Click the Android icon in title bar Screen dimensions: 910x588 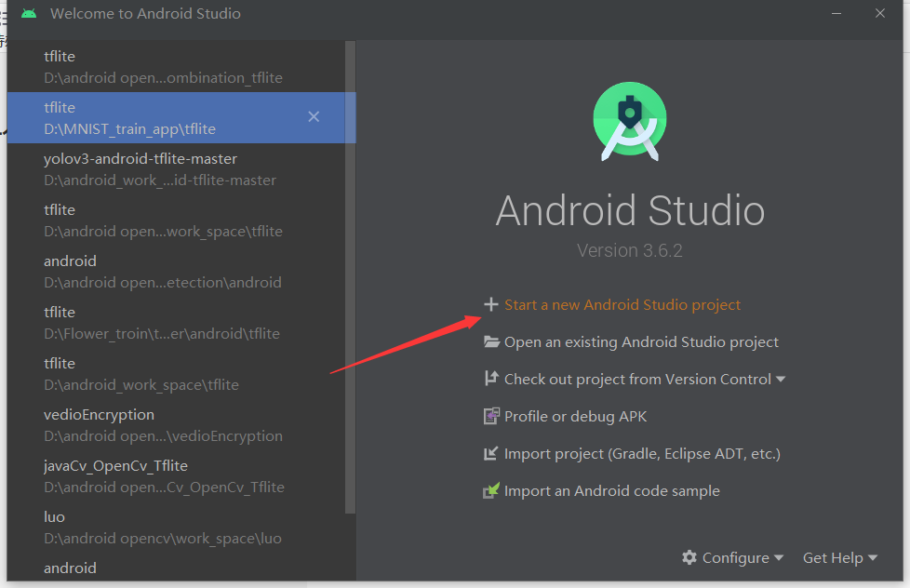click(29, 13)
